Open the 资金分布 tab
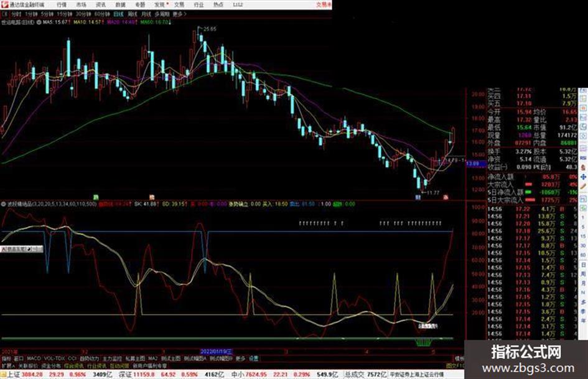 (x=51, y=365)
